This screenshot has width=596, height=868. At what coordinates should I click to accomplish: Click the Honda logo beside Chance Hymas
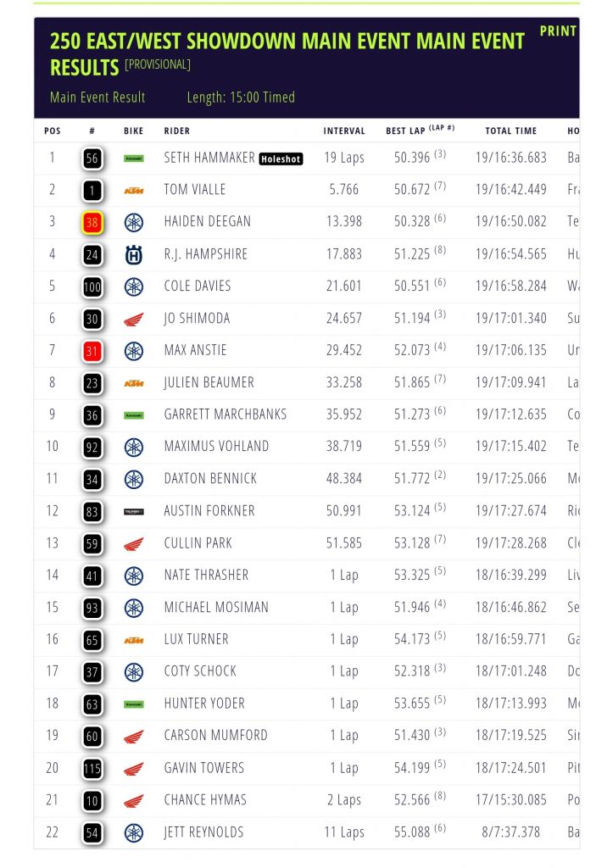pyautogui.click(x=133, y=801)
